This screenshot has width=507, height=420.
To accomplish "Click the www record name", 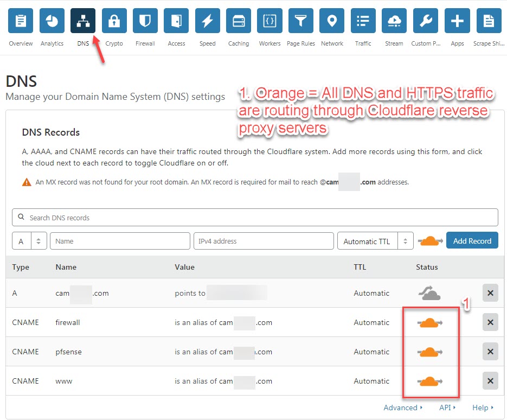I will click(x=63, y=381).
